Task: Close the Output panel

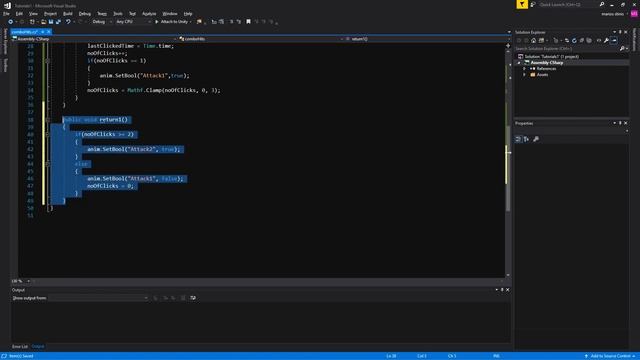Action: point(508,290)
